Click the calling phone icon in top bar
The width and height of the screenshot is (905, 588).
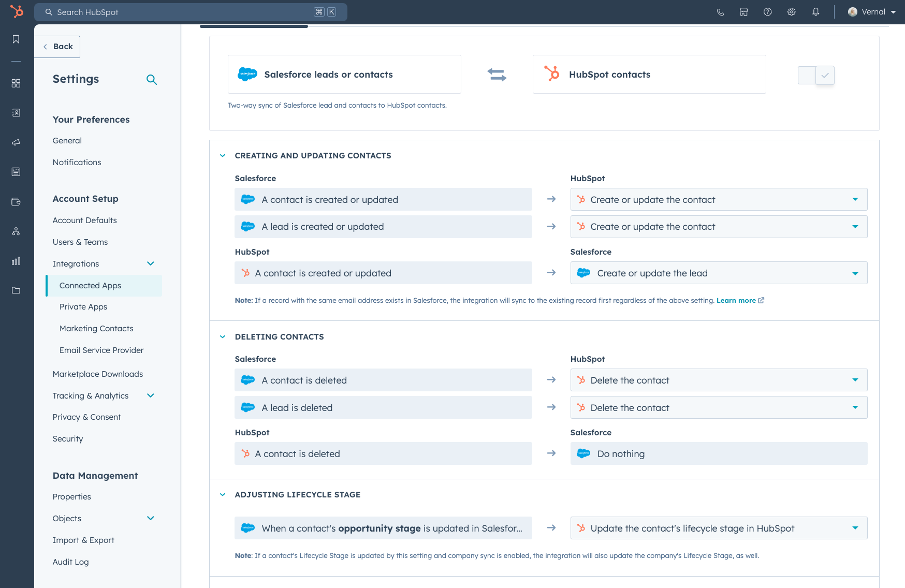click(x=720, y=12)
